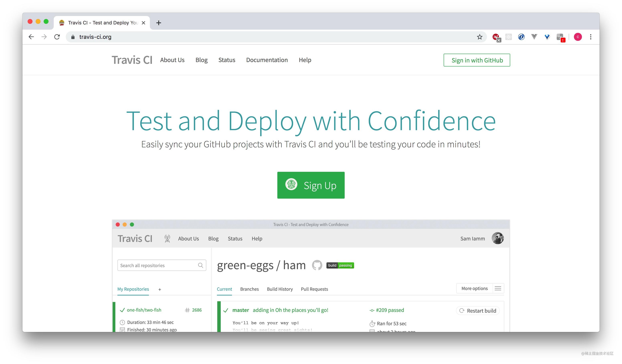Open the blue circular extension icon
The height and width of the screenshot is (364, 622).
521,37
